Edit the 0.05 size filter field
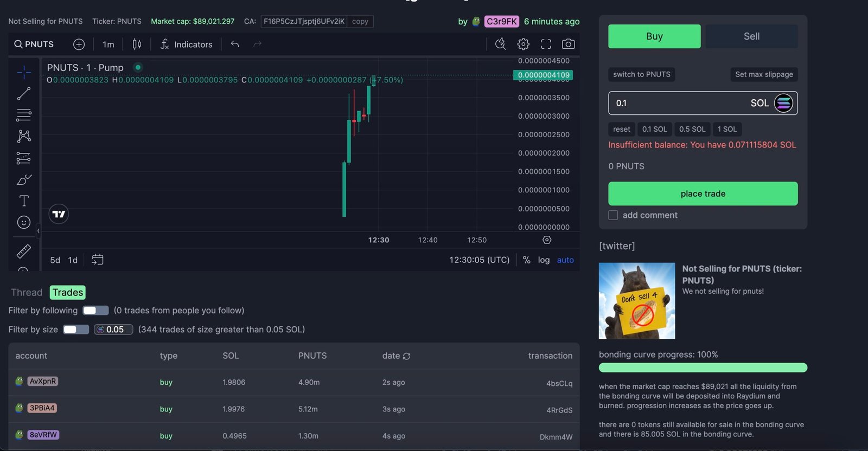The height and width of the screenshot is (451, 868). click(113, 330)
